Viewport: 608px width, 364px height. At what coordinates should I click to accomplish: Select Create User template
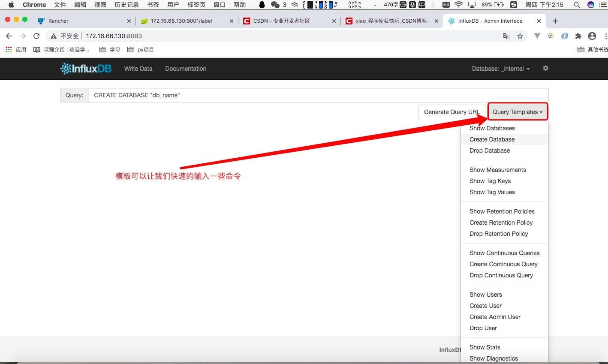click(505, 306)
